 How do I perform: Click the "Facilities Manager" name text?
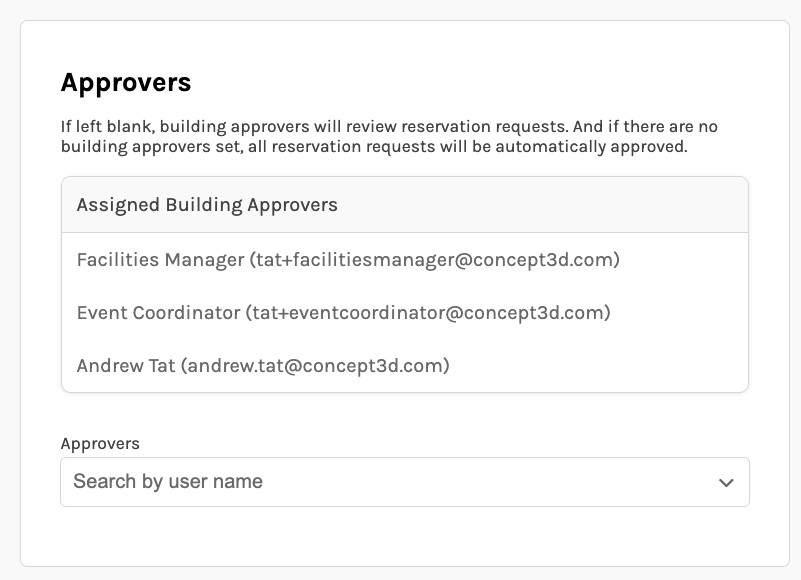click(160, 260)
